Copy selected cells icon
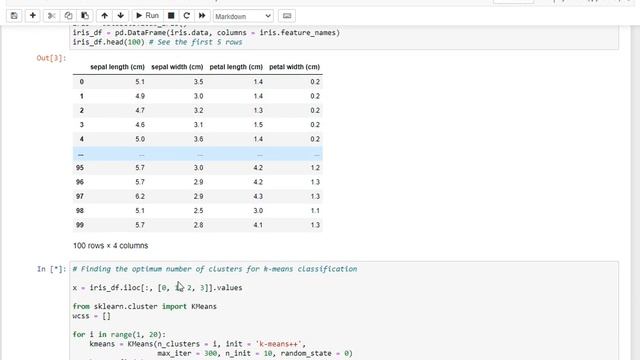This screenshot has width=640, height=360. pyautogui.click(x=68, y=16)
